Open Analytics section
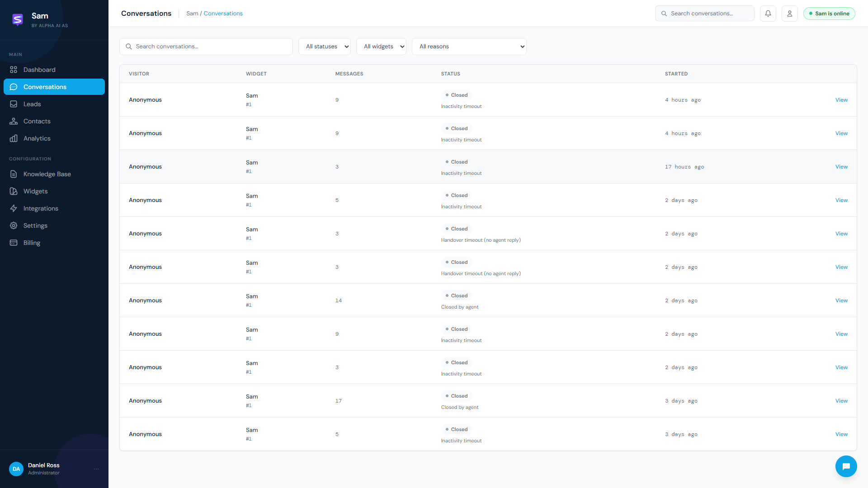The height and width of the screenshot is (488, 868). pyautogui.click(x=54, y=138)
